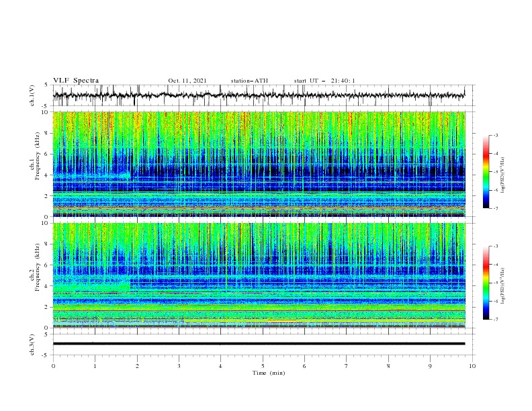Click the "-4" tick on lower colorbar
532x411 pixels.
click(496, 265)
